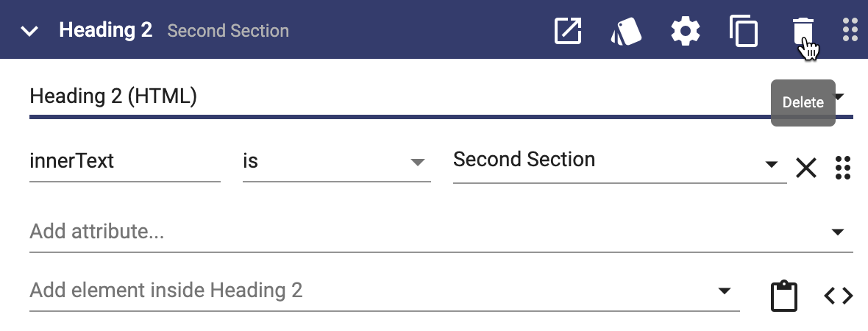Open code view with angle brackets icon
The image size is (868, 331).
click(x=839, y=296)
